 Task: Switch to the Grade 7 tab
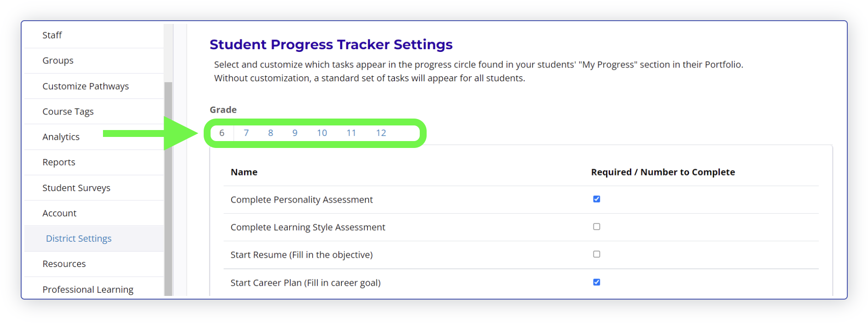(246, 133)
